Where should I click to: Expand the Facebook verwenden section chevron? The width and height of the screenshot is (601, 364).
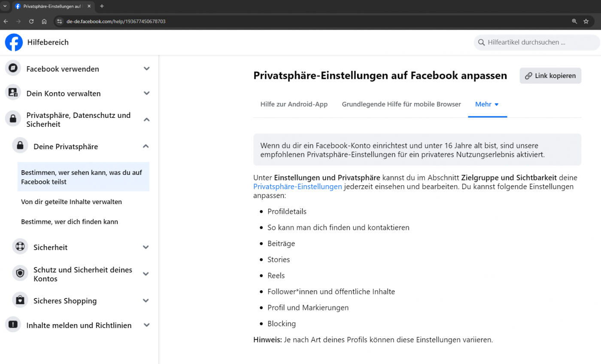point(147,69)
